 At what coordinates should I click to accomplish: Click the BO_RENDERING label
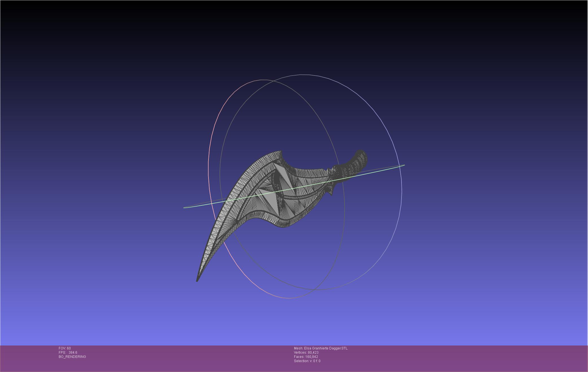coord(72,357)
